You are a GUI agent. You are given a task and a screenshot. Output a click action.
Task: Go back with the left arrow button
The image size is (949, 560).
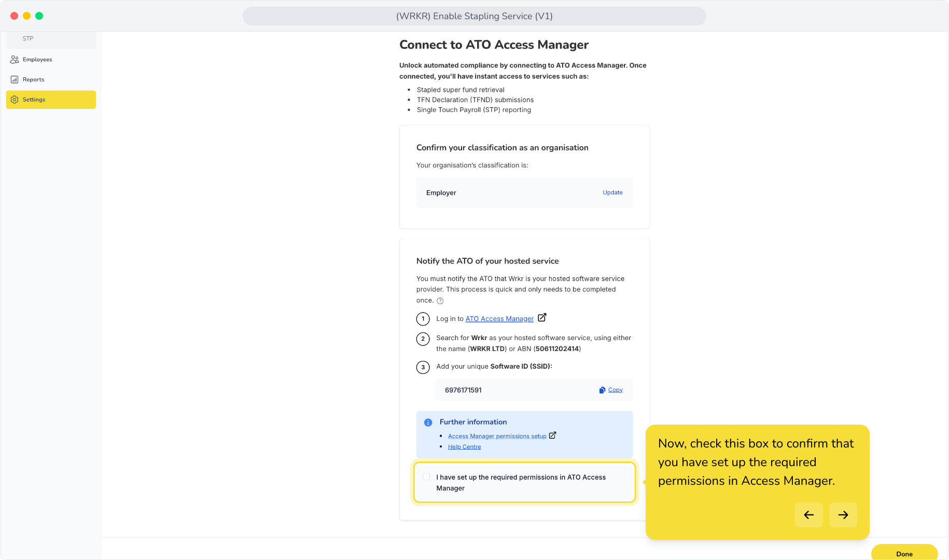click(x=809, y=515)
